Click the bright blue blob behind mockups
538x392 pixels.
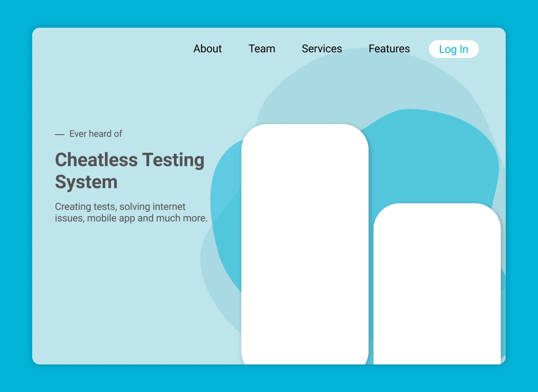(427, 161)
